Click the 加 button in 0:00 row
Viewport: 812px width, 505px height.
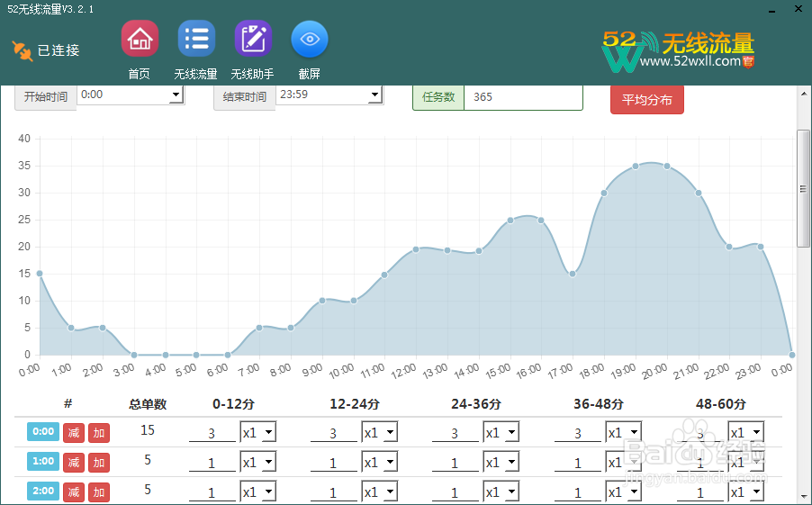tap(99, 432)
